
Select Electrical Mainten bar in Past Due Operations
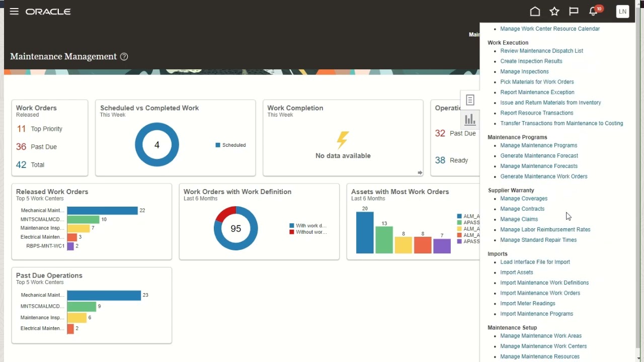(70, 329)
